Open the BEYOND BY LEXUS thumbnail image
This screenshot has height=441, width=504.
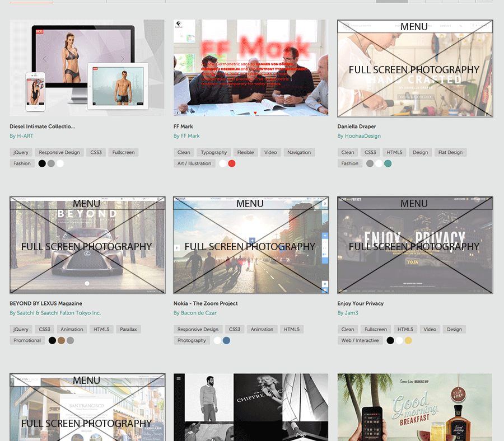coord(87,245)
